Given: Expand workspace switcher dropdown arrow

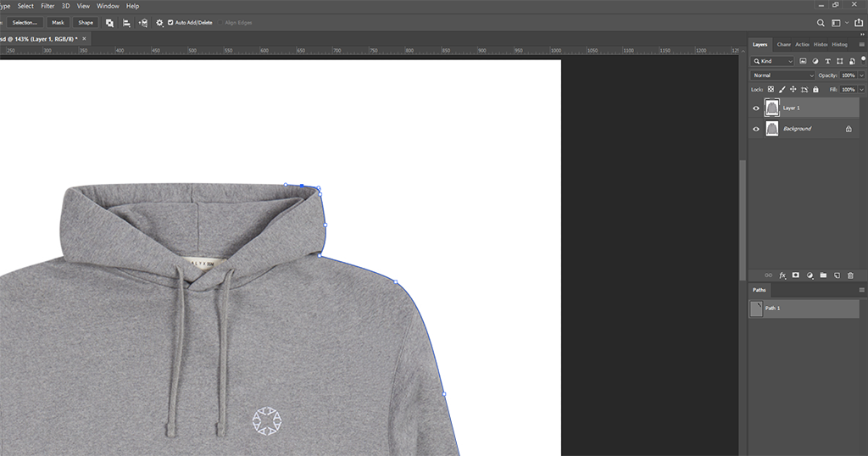Looking at the screenshot, I should click(x=847, y=23).
